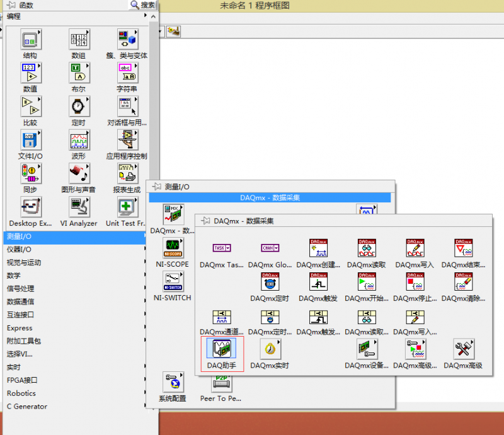This screenshot has width=504, height=435.
Task: Open the 簇、类与变体 palette icon
Action: [x=127, y=39]
